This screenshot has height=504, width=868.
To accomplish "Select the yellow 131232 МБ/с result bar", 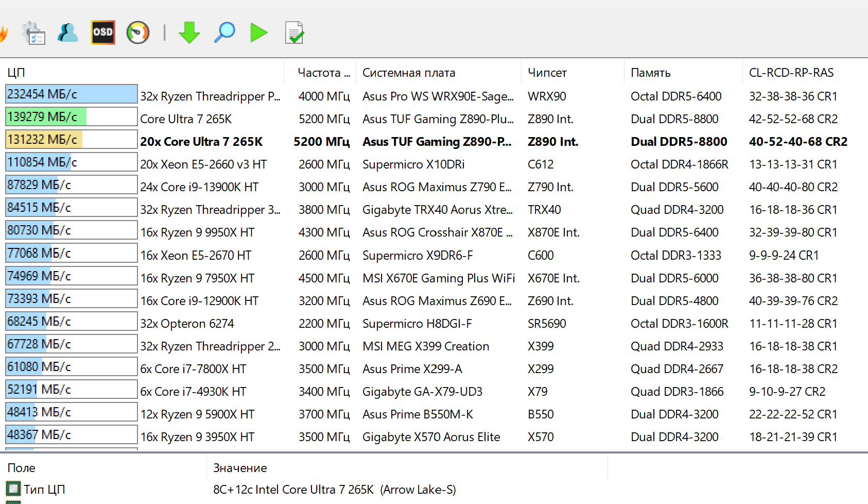I will point(71,140).
